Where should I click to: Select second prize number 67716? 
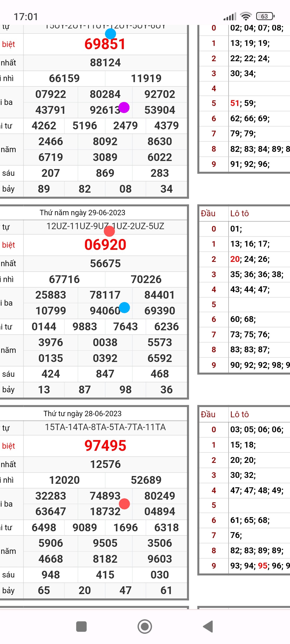[x=64, y=280]
